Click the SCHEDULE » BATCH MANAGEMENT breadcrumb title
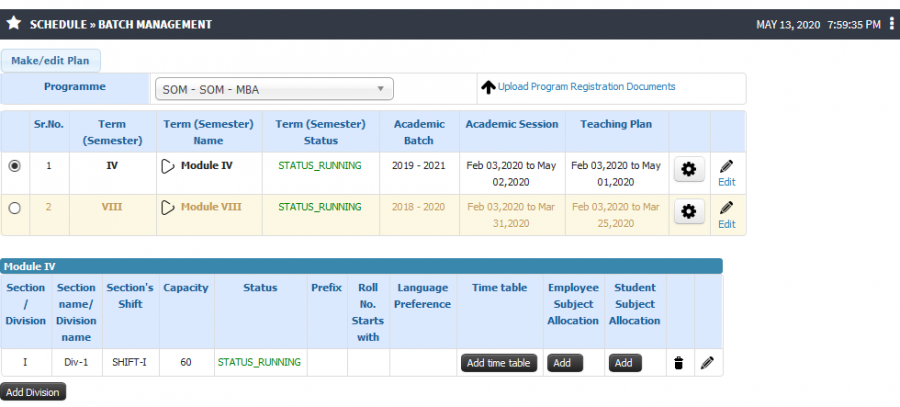Image resolution: width=900 pixels, height=407 pixels. 121,24
